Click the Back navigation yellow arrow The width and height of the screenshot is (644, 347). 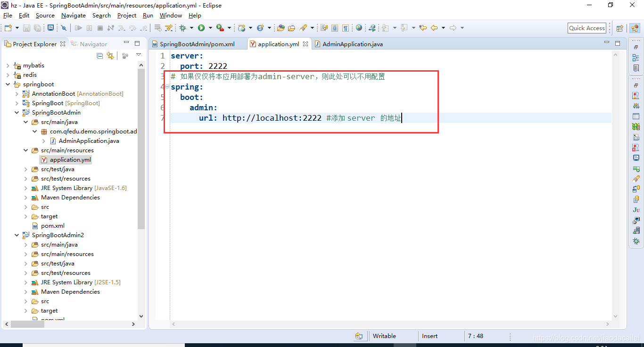pos(434,28)
